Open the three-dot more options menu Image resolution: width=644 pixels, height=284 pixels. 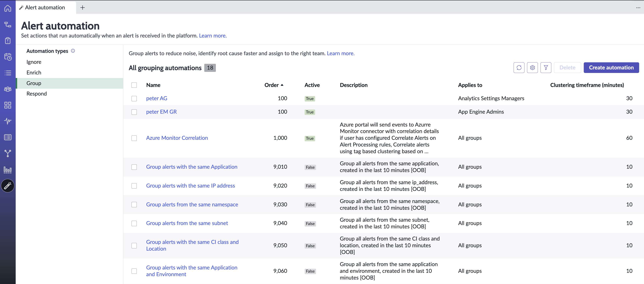[638, 8]
